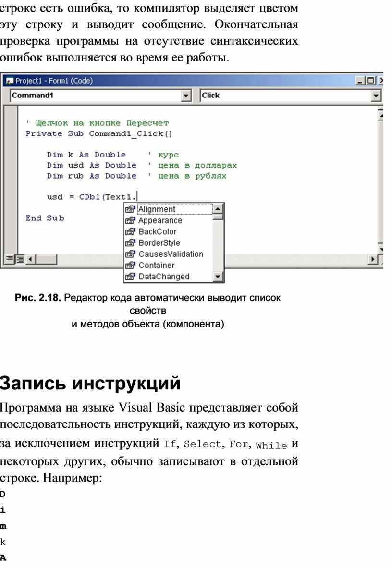Click the BorderStyle property icon
392x569 pixels.
tap(130, 243)
